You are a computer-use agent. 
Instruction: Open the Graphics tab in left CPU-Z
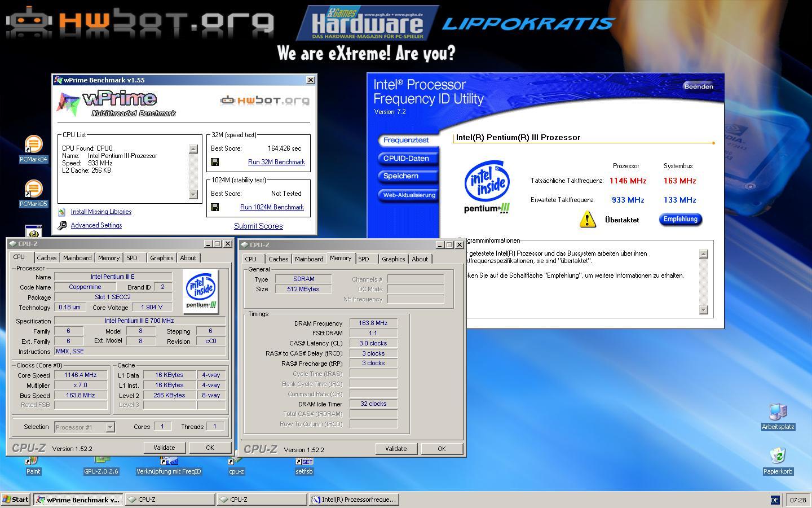pyautogui.click(x=162, y=258)
